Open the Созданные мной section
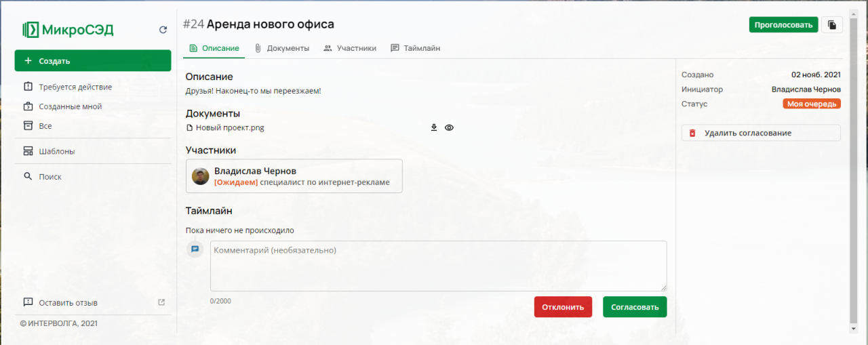This screenshot has height=345, width=868. coord(70,106)
